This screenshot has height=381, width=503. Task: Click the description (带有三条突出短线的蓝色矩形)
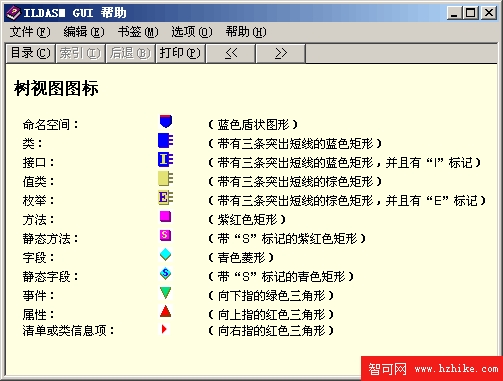tap(295, 144)
